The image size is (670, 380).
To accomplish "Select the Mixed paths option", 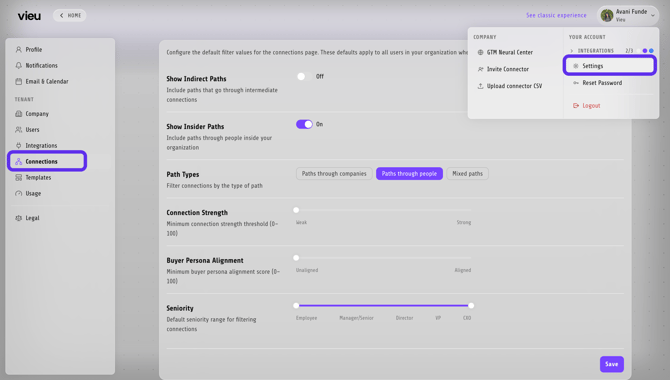I will click(x=467, y=174).
